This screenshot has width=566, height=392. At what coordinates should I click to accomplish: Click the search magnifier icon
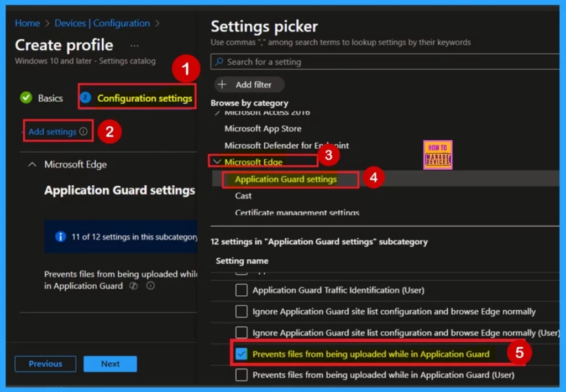coord(219,62)
